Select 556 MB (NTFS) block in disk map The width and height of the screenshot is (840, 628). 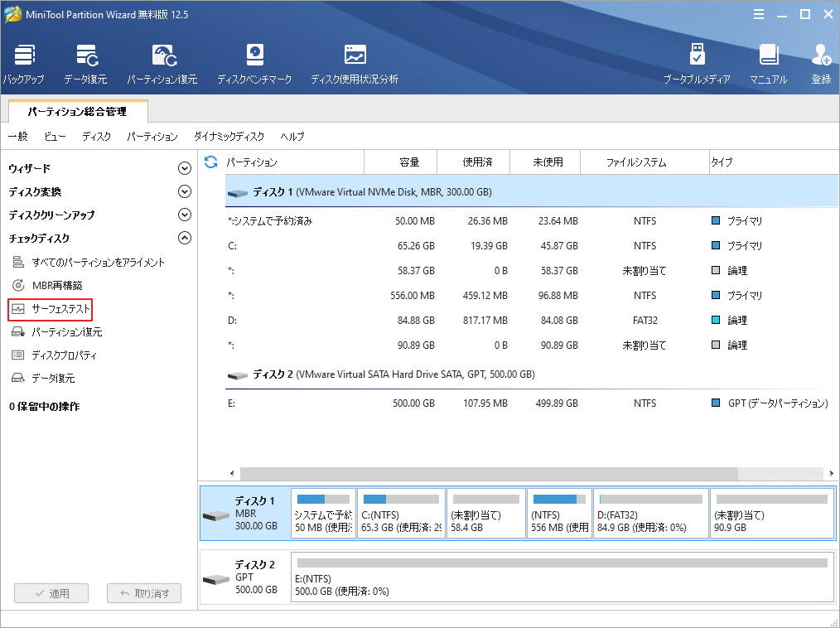coord(560,514)
